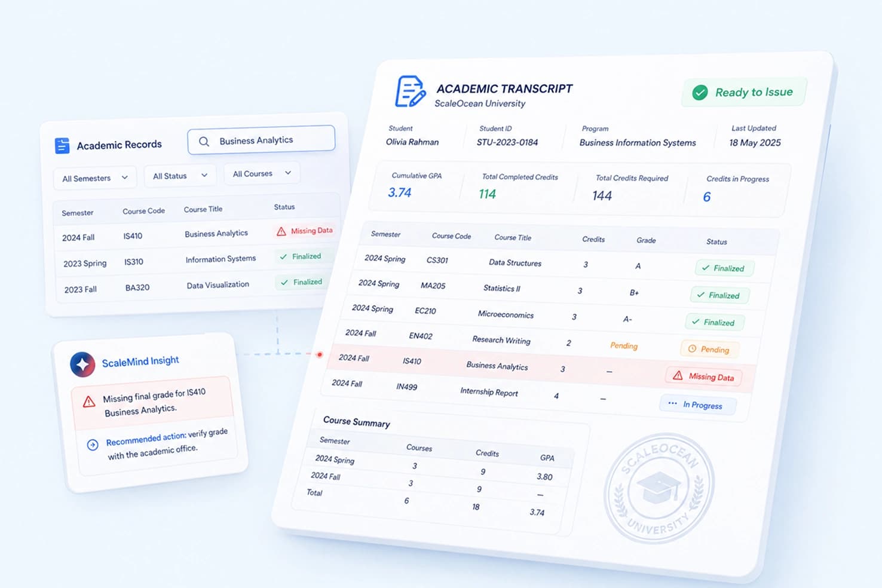The width and height of the screenshot is (882, 588).
Task: Click the Credits in Progress value 6
Action: point(707,197)
